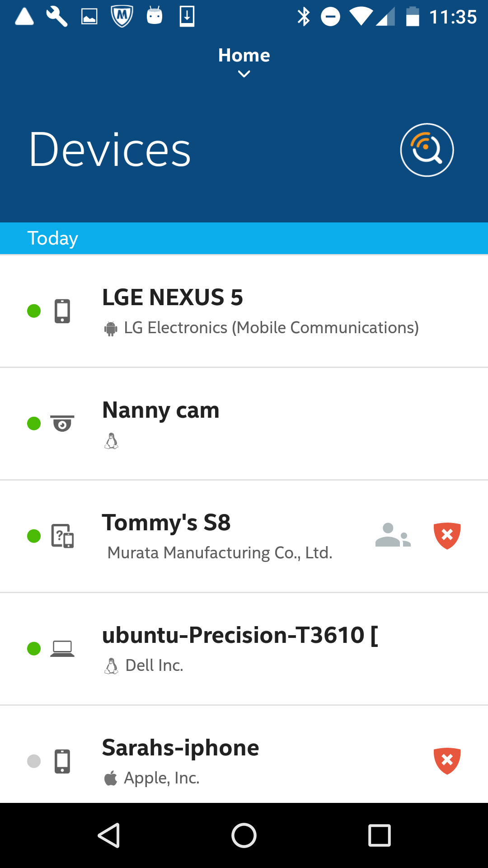488x868 pixels.
Task: Tap the phone icon beside Sarahs-iphone
Action: pyautogui.click(x=62, y=761)
